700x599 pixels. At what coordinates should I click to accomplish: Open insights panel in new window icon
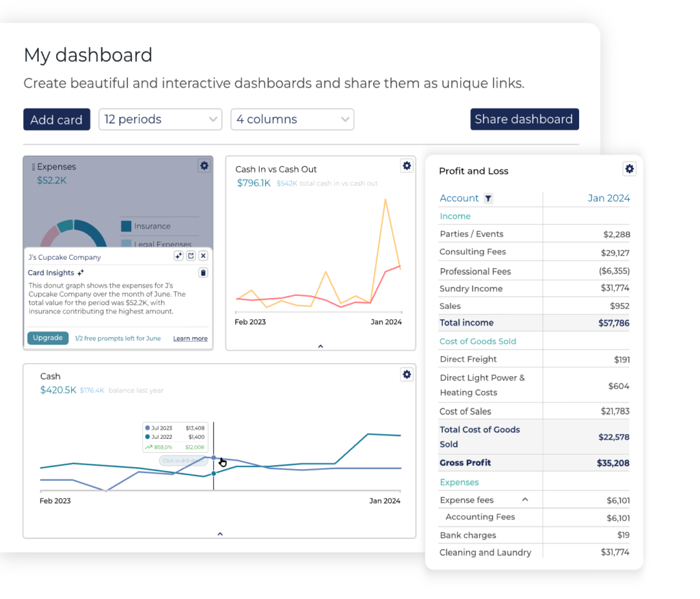pyautogui.click(x=191, y=256)
